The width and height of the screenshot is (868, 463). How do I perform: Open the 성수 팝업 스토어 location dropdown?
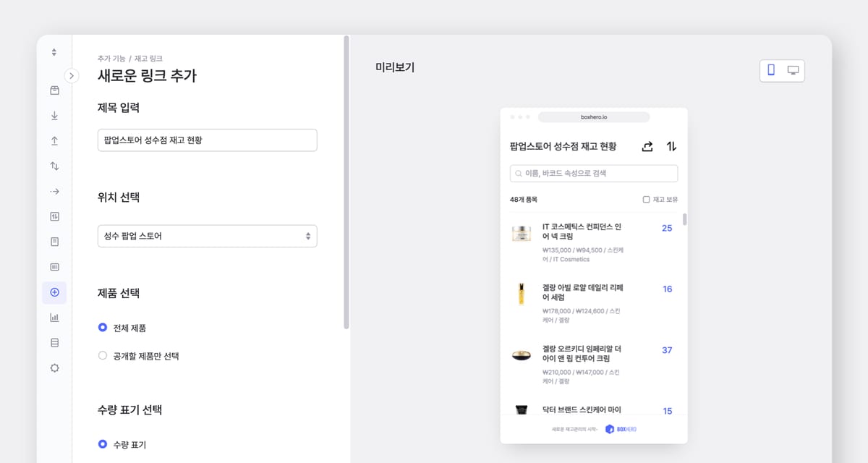pos(207,236)
